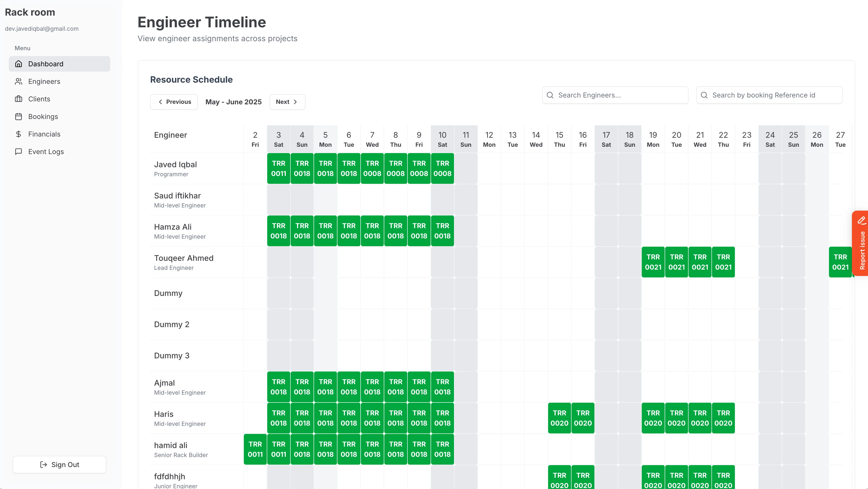Select Javed Iqbal's TRR 0008 booking on Wed 7
The height and width of the screenshot is (489, 868).
click(x=372, y=168)
